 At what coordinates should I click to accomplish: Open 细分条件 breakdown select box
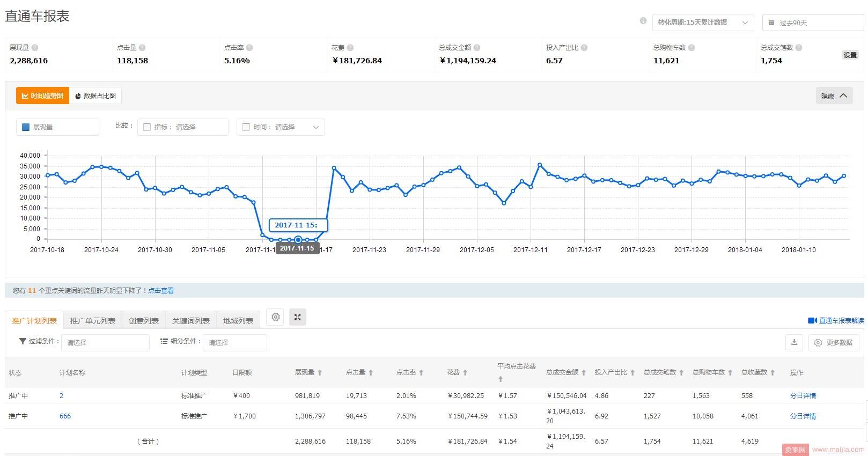(x=235, y=342)
